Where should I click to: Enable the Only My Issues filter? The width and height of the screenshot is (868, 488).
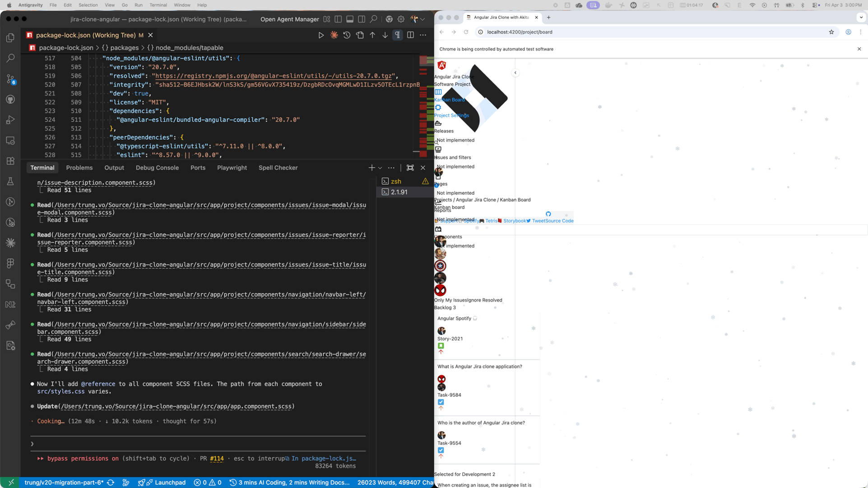coord(452,300)
